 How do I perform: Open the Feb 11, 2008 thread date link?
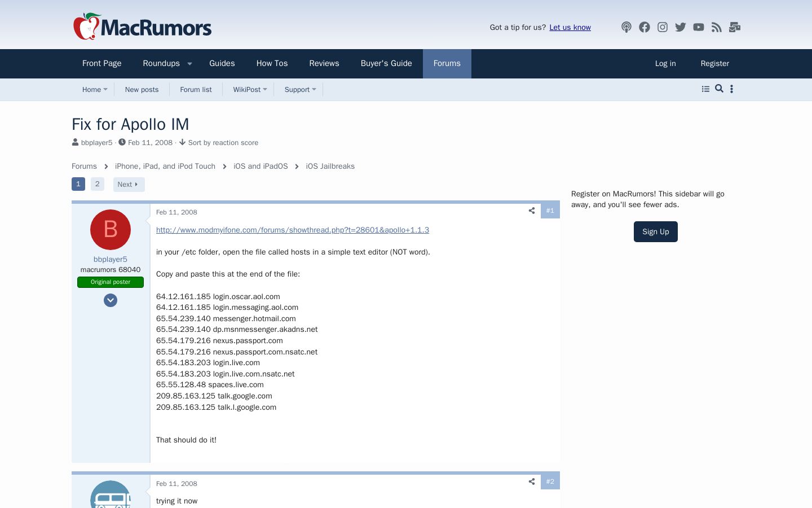pyautogui.click(x=151, y=143)
